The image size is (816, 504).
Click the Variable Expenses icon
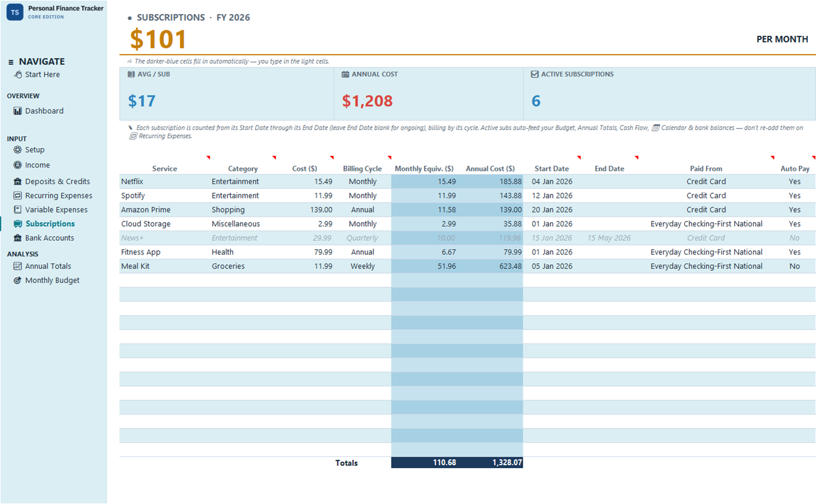18,210
